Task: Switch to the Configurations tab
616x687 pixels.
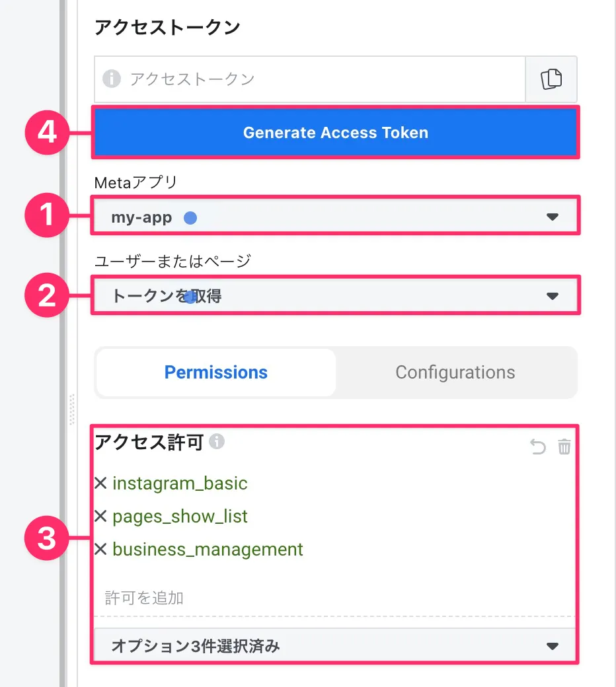Action: click(455, 373)
